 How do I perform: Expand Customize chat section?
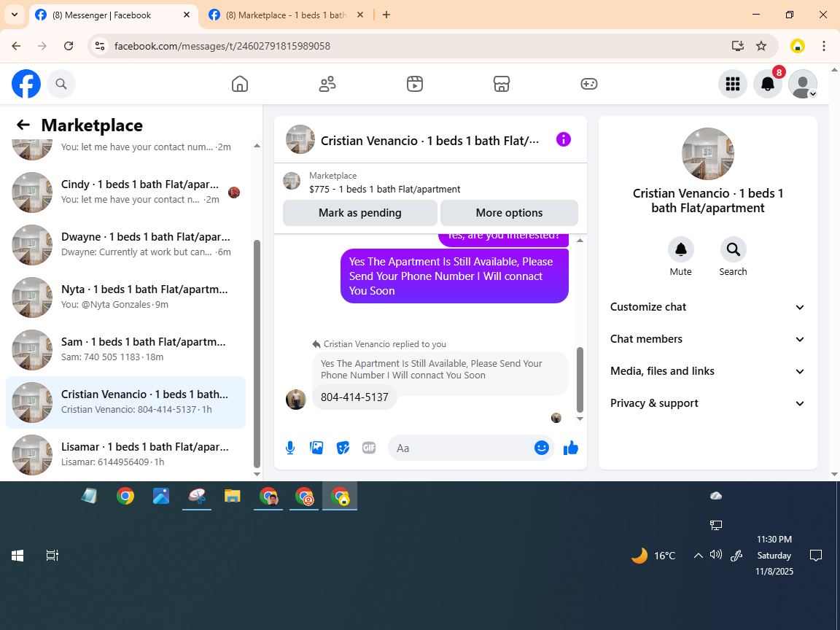click(x=708, y=307)
